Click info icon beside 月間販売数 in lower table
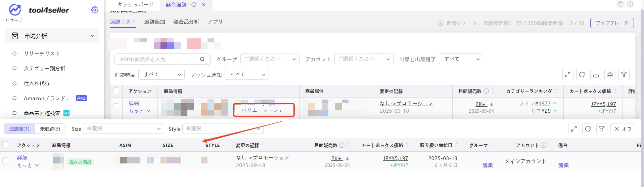644x187 pixels. 342,145
